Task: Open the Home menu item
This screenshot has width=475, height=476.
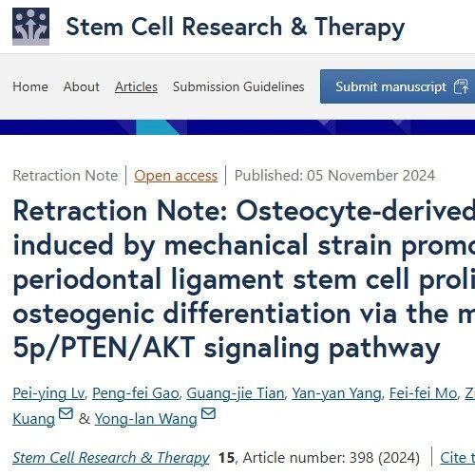Action: 30,86
